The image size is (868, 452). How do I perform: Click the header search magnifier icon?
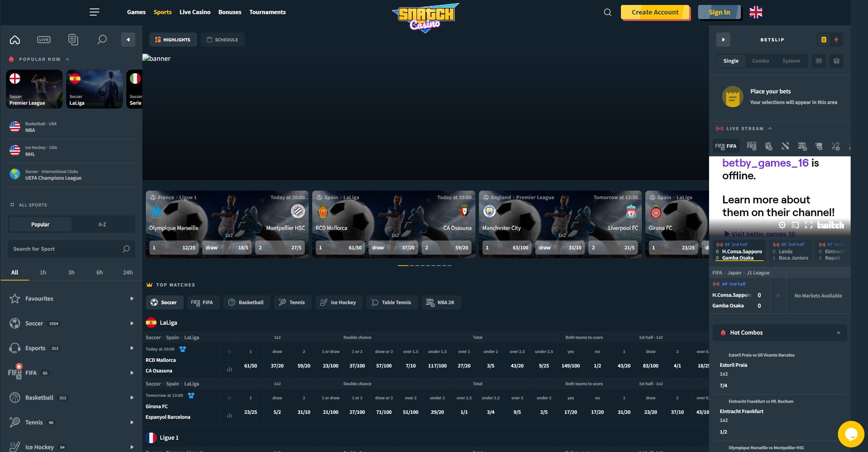point(607,12)
